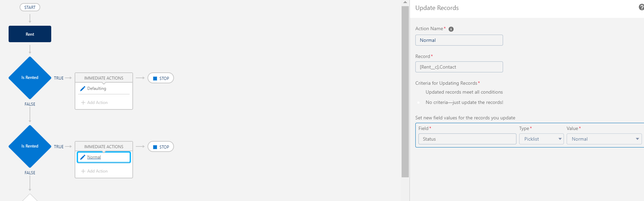
Task: Open the Type Picklist dropdown
Action: [x=541, y=139]
